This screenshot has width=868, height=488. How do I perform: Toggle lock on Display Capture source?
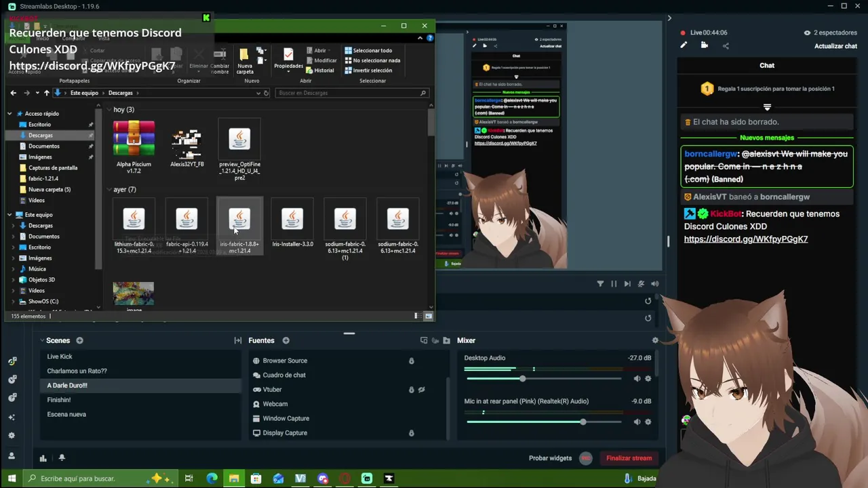point(411,433)
